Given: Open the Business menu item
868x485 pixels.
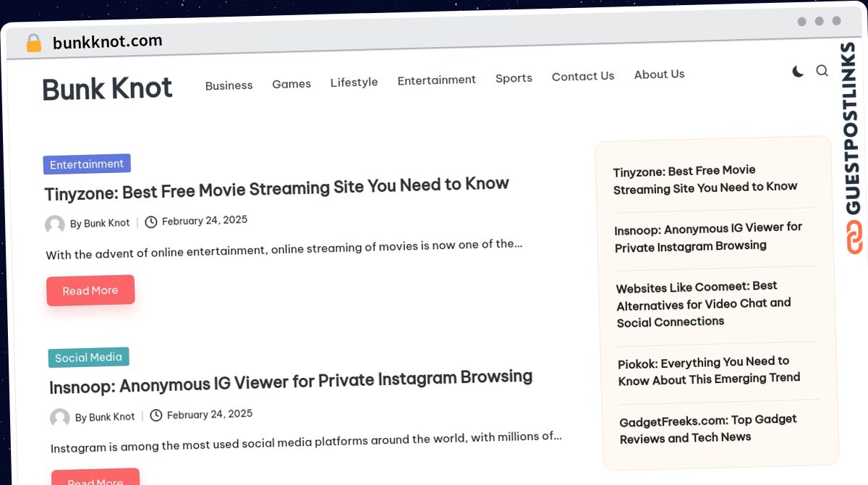Looking at the screenshot, I should [x=229, y=85].
